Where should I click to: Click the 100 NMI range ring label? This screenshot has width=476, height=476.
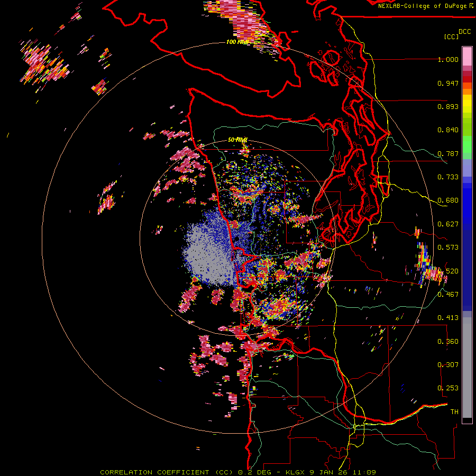point(237,42)
